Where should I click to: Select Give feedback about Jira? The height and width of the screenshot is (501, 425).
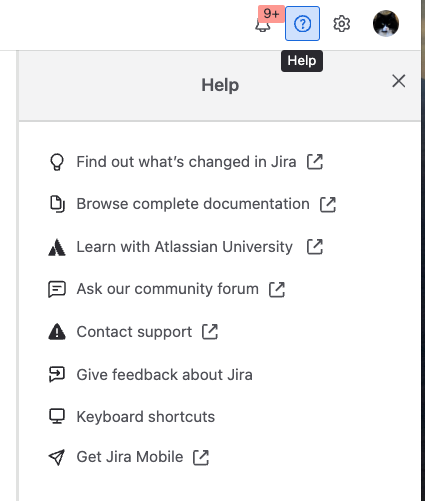[x=164, y=375]
